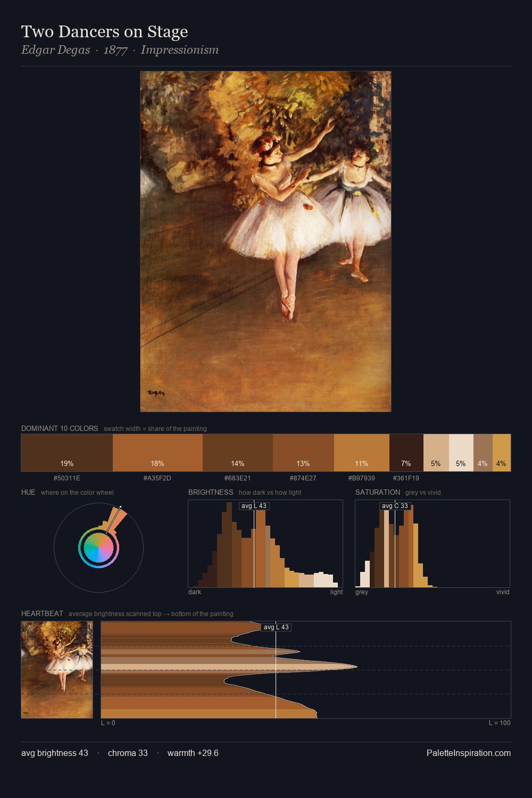Click the BRIGHTNESS section heading

tap(211, 492)
